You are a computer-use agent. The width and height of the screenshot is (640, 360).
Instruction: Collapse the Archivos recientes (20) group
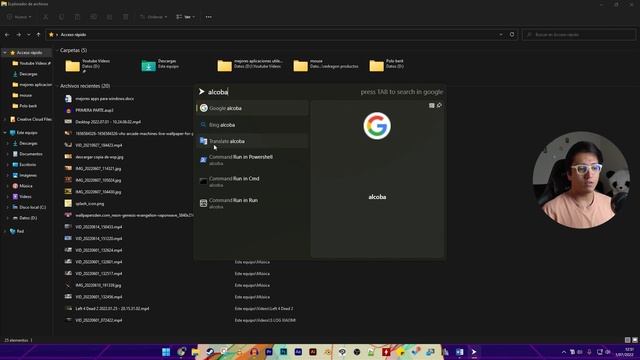click(57, 86)
